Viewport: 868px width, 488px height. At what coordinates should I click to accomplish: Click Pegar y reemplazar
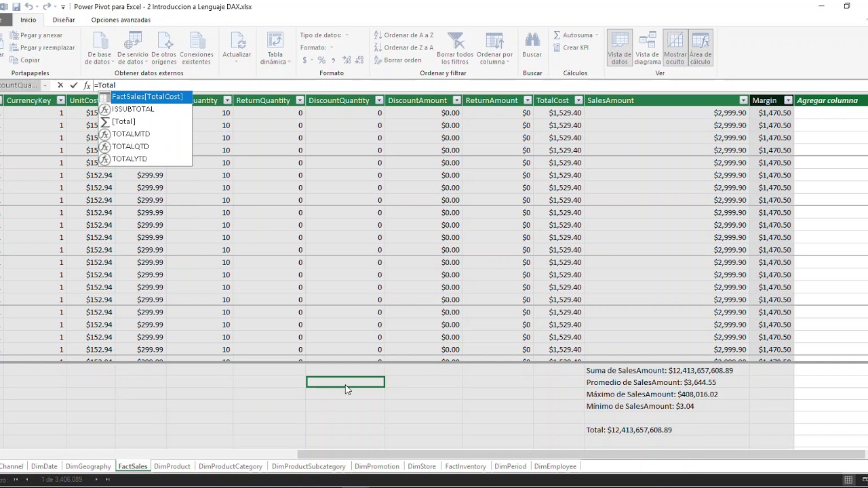(x=42, y=47)
